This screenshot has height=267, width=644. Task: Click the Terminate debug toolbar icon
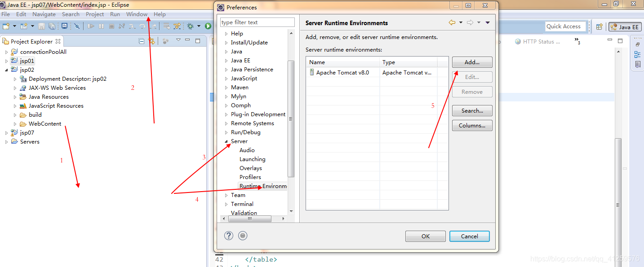111,26
